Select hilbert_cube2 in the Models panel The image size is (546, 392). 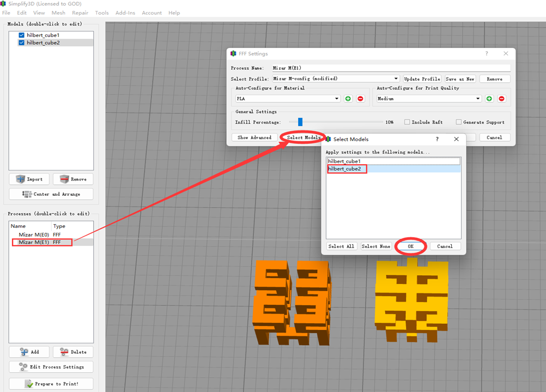56,43
